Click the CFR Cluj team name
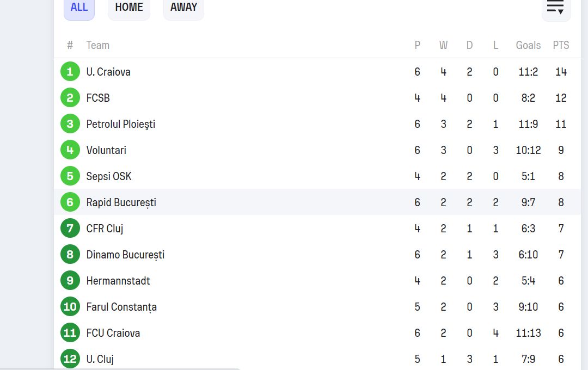 coord(105,229)
